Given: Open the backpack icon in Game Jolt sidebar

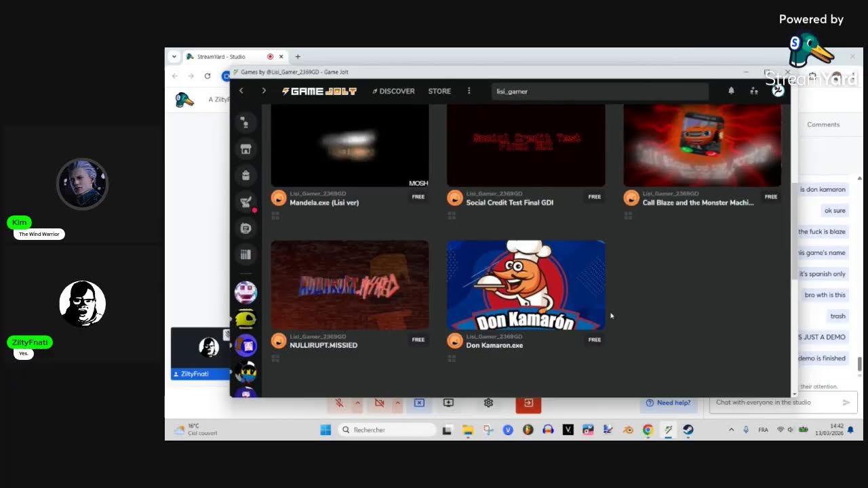Looking at the screenshot, I should (x=245, y=176).
